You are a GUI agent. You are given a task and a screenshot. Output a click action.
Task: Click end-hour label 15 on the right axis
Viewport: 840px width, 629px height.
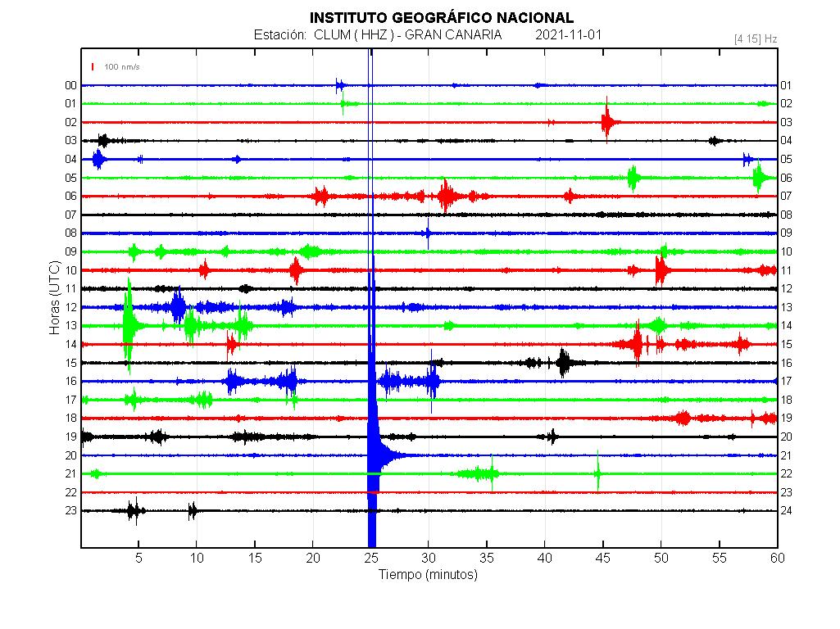(x=786, y=345)
